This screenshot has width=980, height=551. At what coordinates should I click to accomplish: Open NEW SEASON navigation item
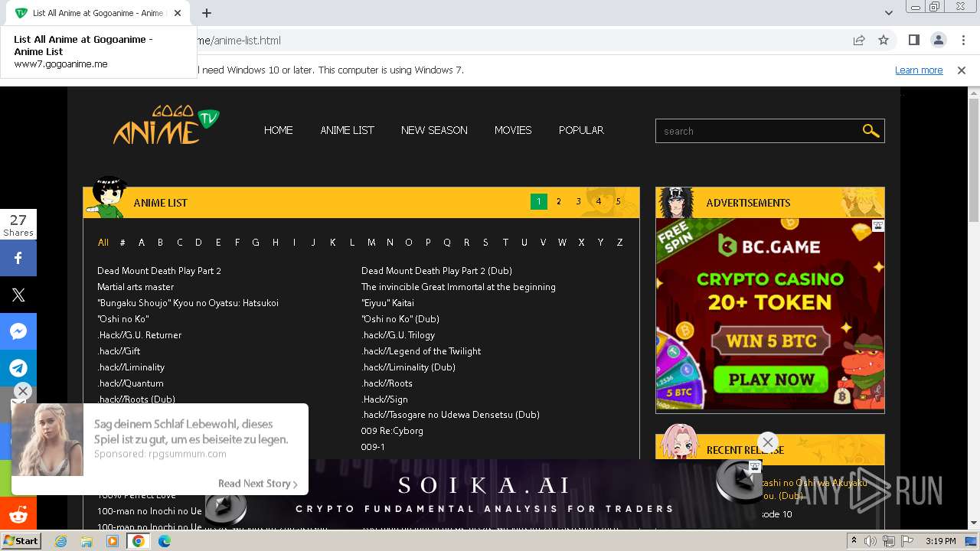434,130
